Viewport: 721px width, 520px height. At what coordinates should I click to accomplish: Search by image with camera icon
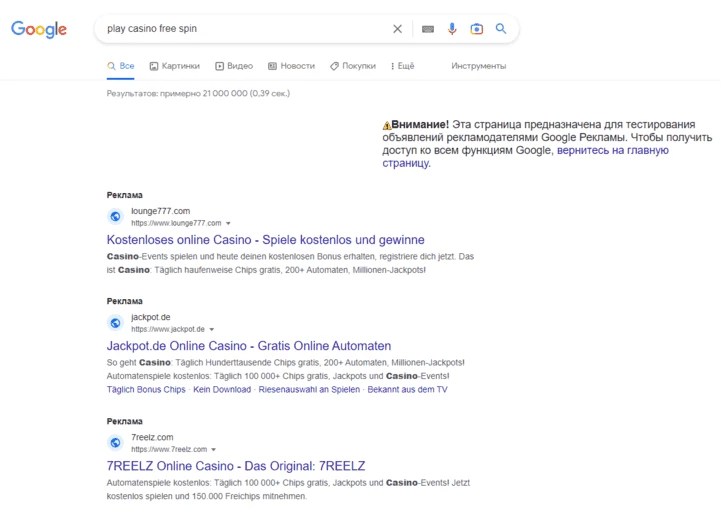(x=476, y=29)
